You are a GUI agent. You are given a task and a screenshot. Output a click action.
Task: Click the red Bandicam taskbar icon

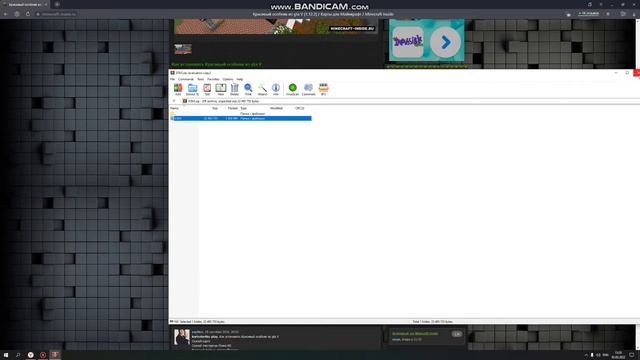coord(43,355)
